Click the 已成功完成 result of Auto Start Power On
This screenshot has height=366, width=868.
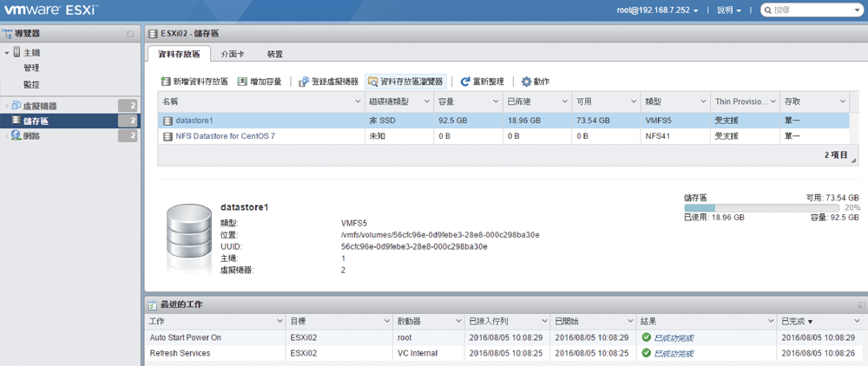[x=674, y=337]
